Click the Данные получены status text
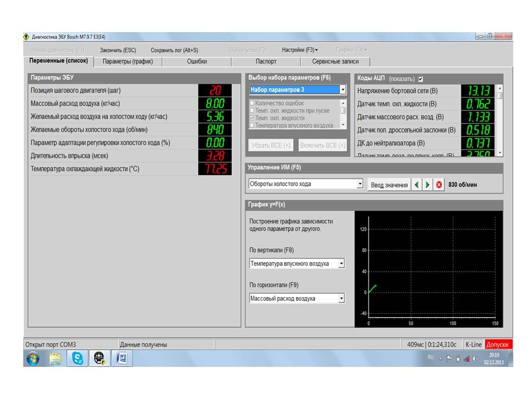This screenshot has width=532, height=399. tap(143, 344)
